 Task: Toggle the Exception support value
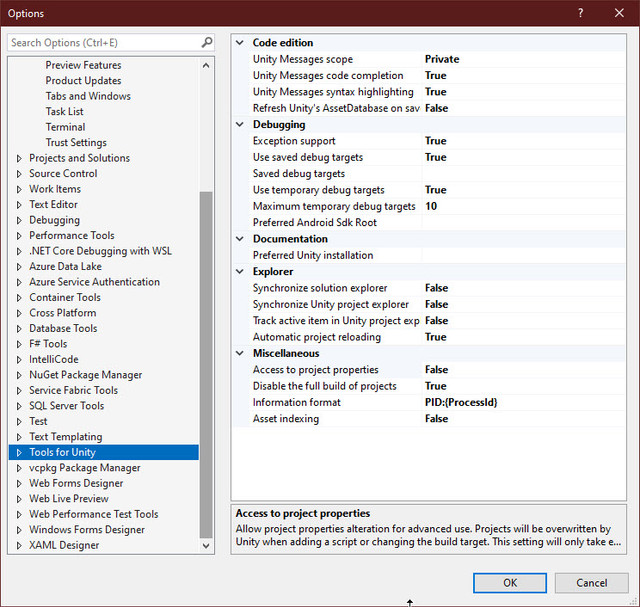tap(524, 141)
